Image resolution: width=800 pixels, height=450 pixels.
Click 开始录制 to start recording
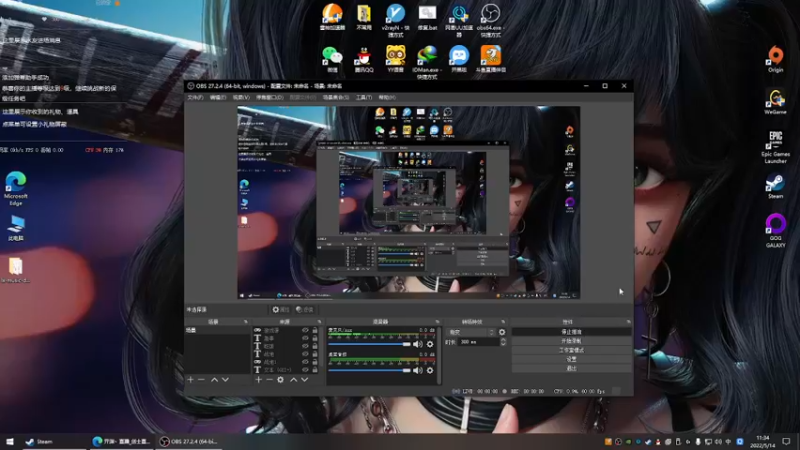tap(571, 341)
